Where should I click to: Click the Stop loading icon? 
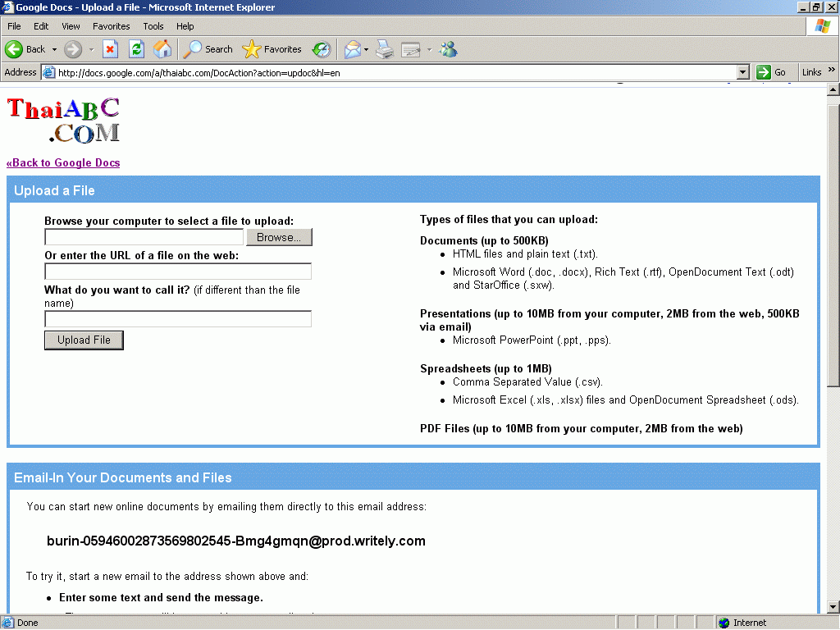[110, 49]
